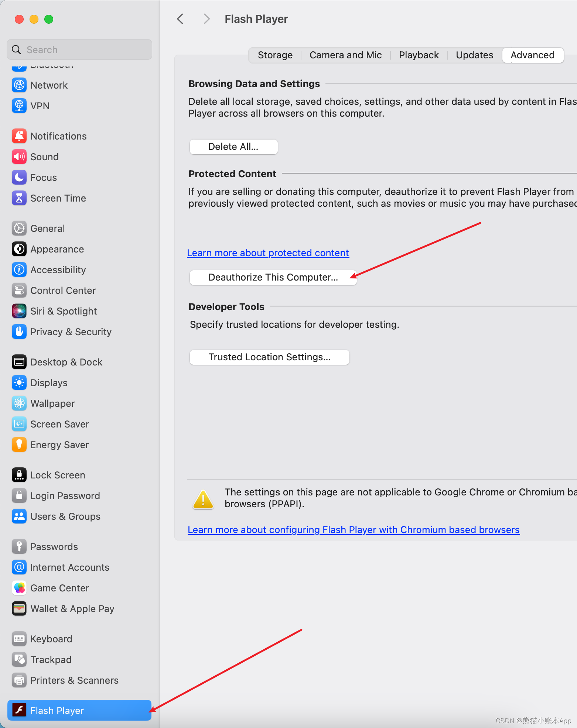Viewport: 577px width, 728px height.
Task: Open Sound speaker icon in sidebar
Action: [x=19, y=157]
